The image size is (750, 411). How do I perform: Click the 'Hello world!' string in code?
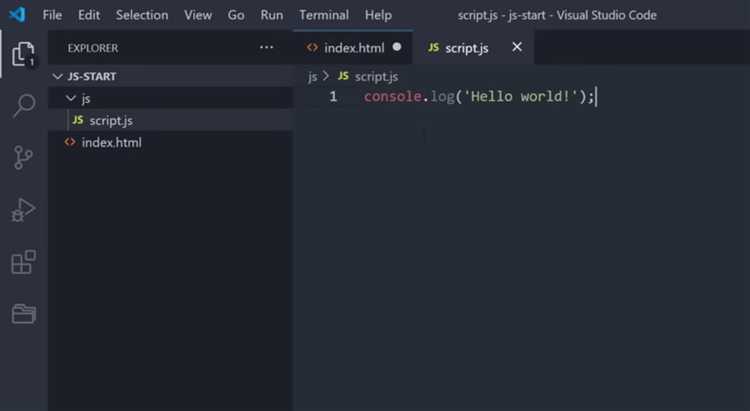tap(521, 96)
